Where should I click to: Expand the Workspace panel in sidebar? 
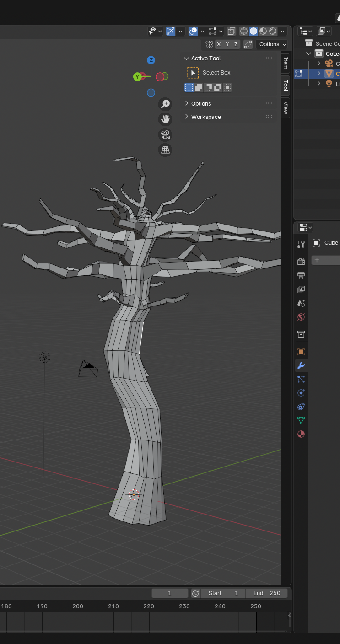pos(186,117)
